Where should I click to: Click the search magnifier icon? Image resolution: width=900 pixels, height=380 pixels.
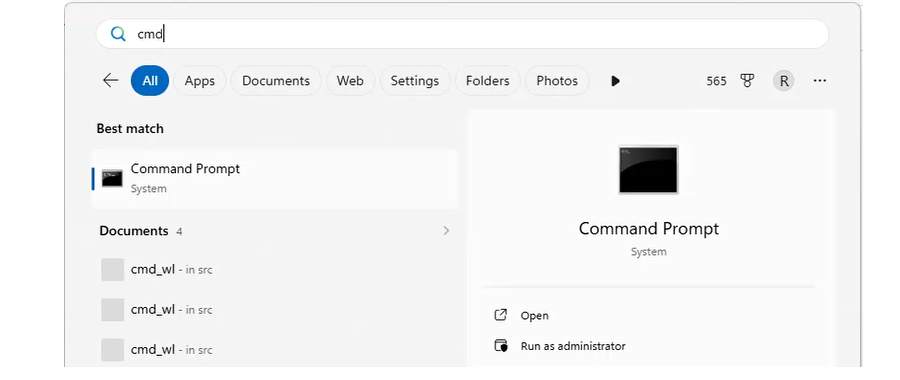click(118, 34)
